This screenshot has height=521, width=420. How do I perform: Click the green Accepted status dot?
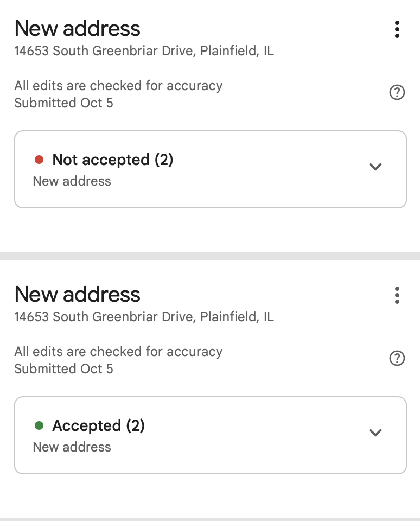click(39, 425)
